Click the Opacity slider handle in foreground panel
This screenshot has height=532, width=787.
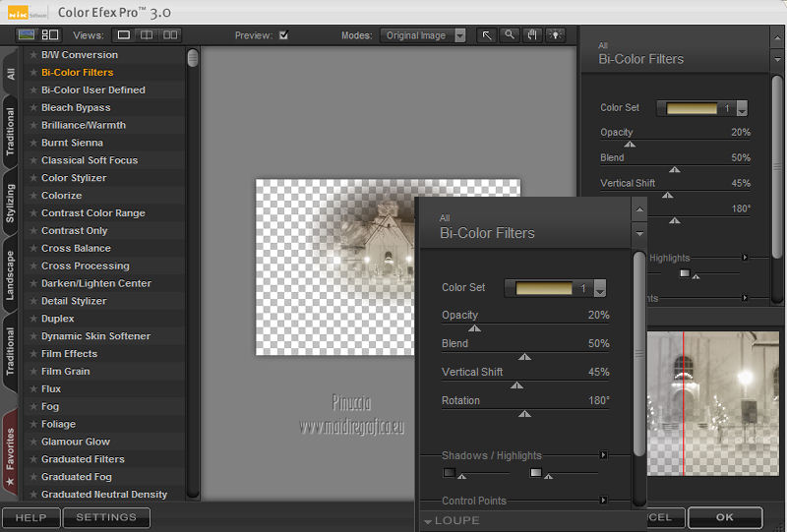475,328
